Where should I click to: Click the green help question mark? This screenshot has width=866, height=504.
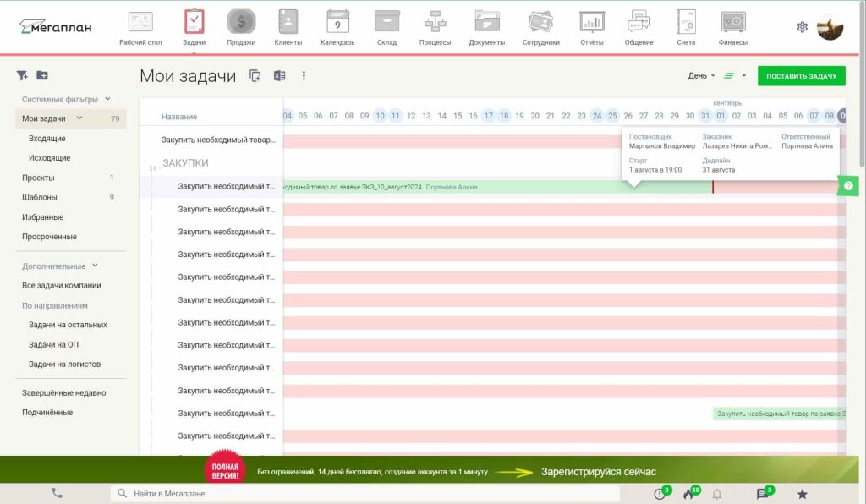(x=848, y=186)
